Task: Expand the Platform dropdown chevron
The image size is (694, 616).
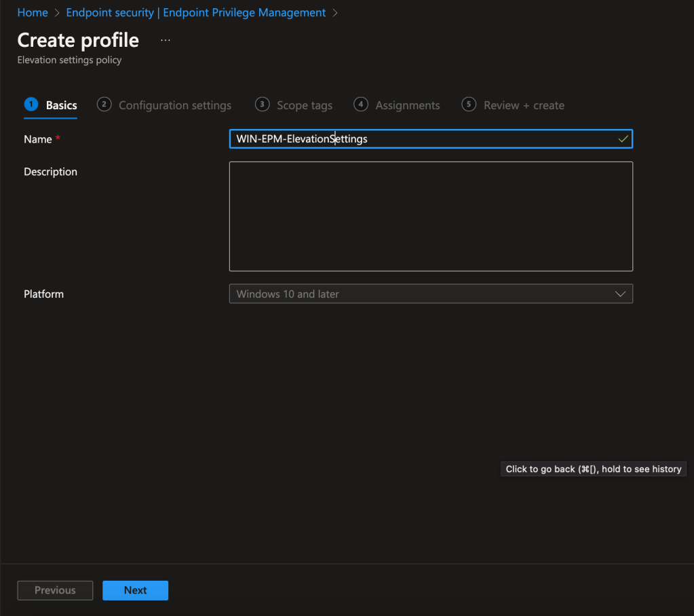Action: [619, 294]
